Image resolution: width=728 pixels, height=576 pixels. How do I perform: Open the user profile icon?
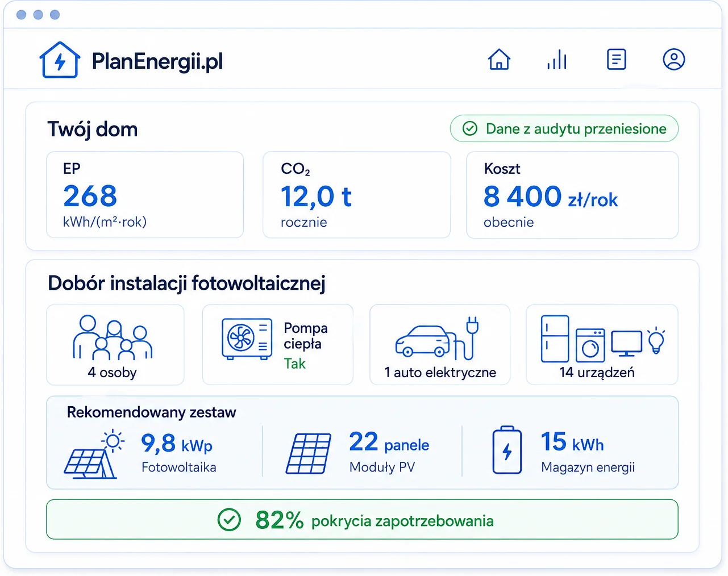click(673, 59)
